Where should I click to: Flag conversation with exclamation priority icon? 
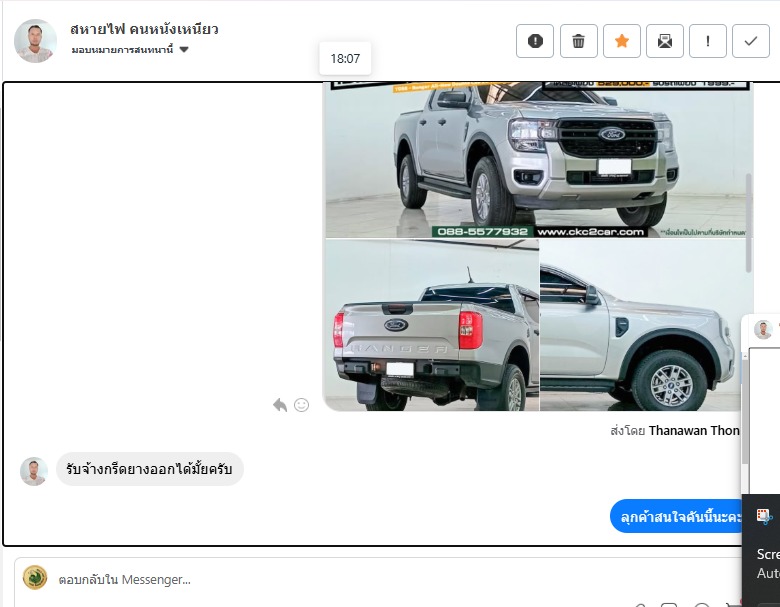(x=708, y=41)
